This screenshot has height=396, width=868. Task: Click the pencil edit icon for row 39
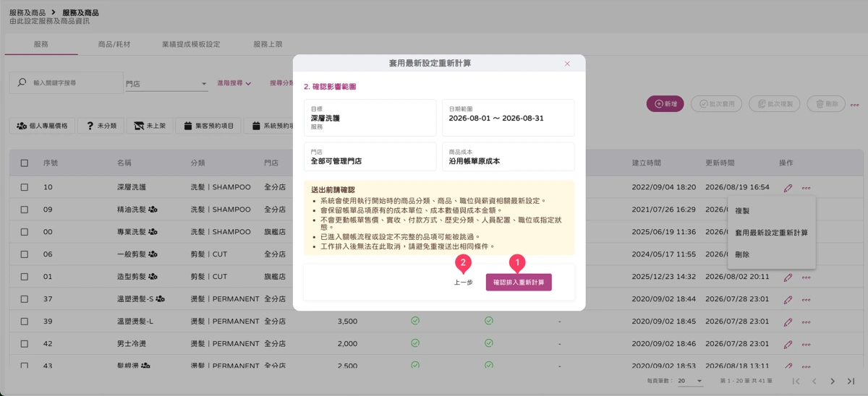[x=788, y=322]
